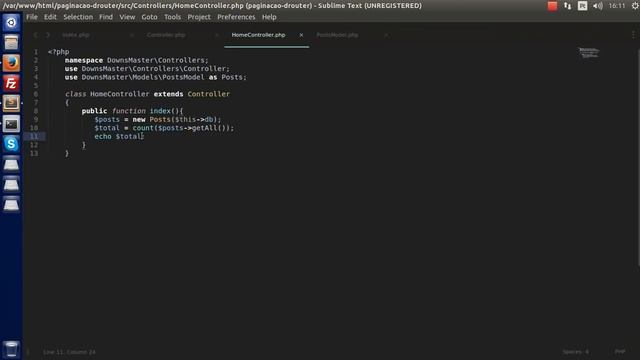
Task: Launch Skype from the dock
Action: coord(11,144)
